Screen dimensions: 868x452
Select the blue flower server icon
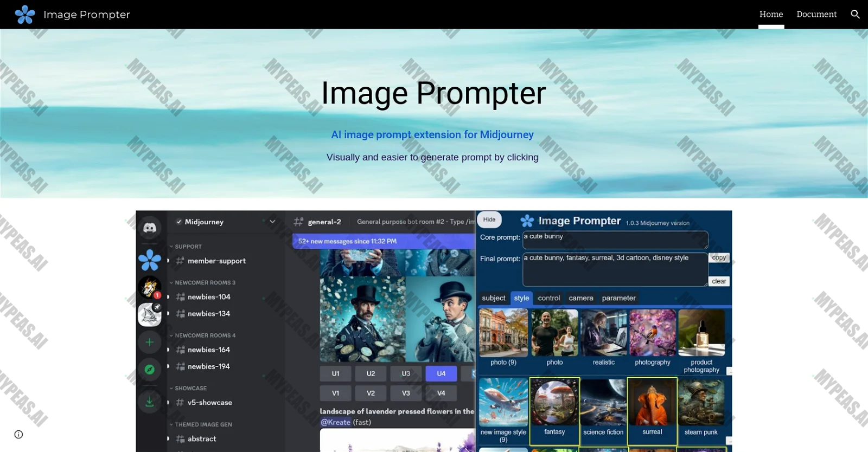tap(150, 260)
